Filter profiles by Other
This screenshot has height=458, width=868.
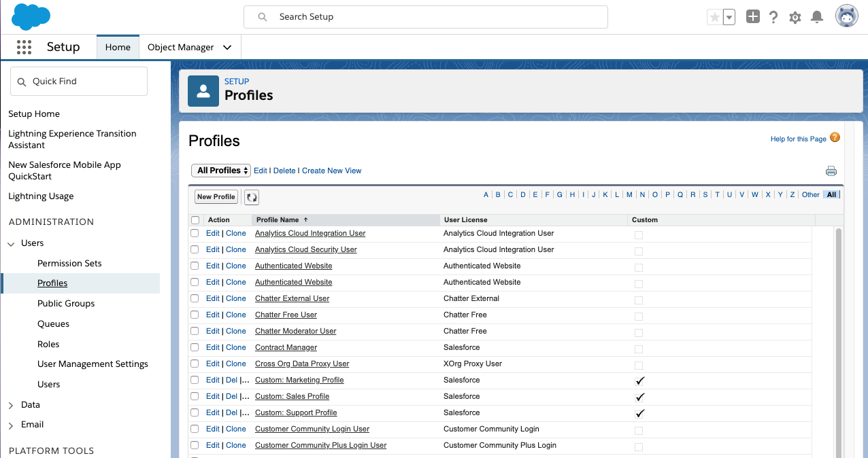coord(811,194)
